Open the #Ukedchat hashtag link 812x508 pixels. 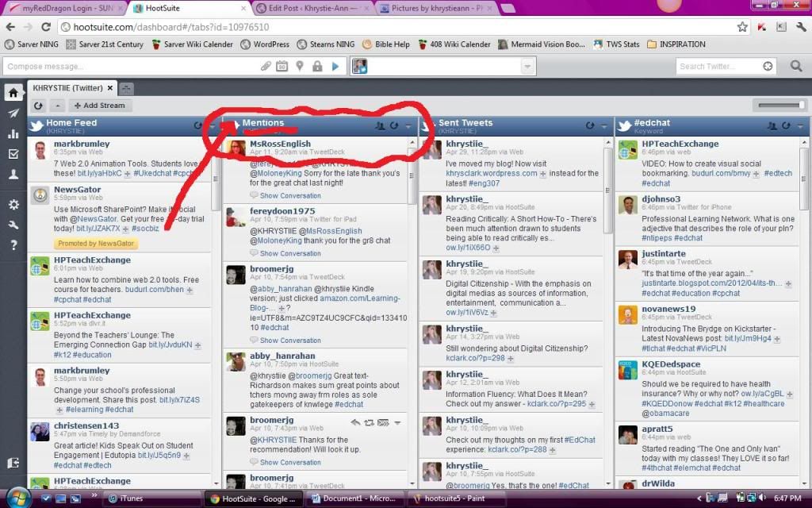152,173
